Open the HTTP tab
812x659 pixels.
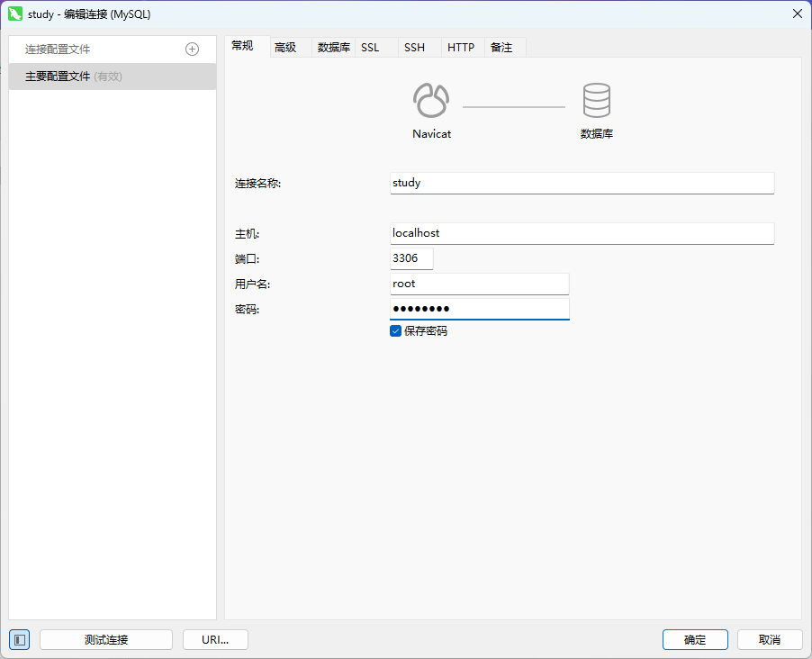461,48
